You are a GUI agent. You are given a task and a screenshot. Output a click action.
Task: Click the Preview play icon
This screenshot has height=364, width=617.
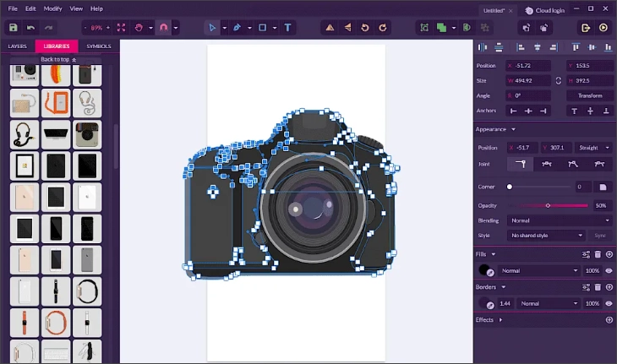603,28
